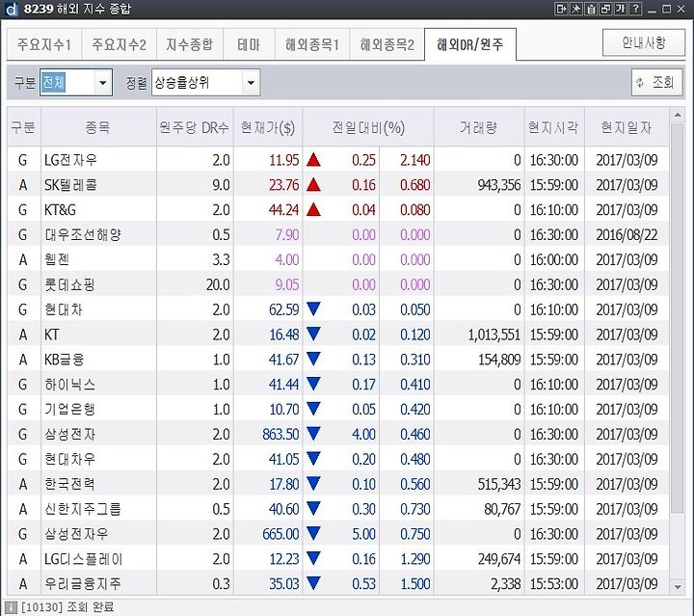The image size is (694, 616).
Task: Select the KT&G stock name
Action: (60, 209)
